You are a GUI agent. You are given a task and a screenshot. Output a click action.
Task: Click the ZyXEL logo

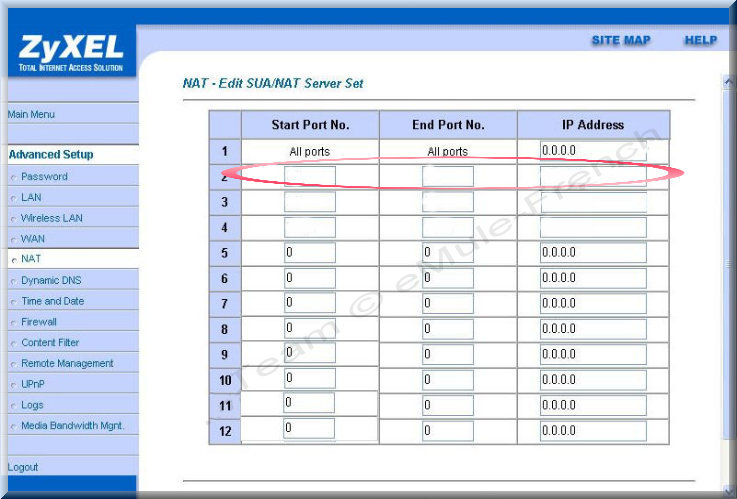[x=71, y=53]
